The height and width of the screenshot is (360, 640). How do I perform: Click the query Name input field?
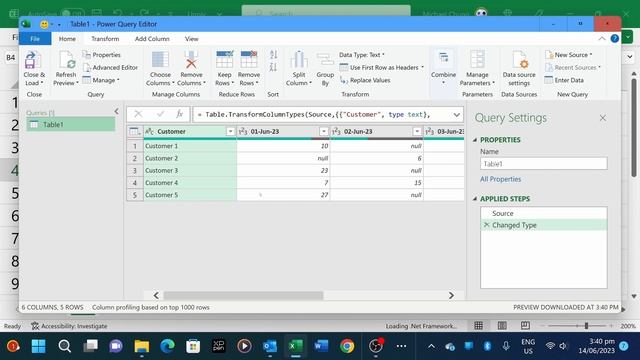(544, 164)
